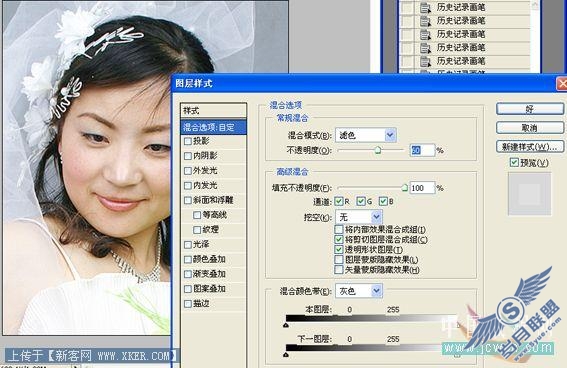Open the 挖空 knockout dropdown
This screenshot has height=368, width=567.
376,217
